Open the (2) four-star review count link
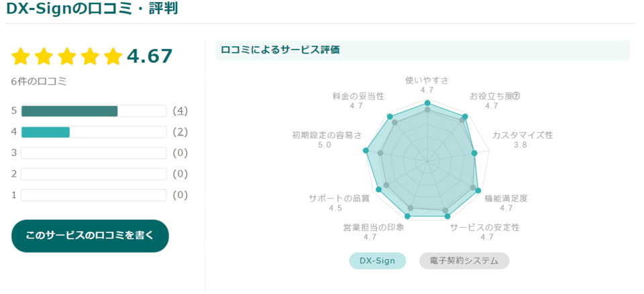This screenshot has width=644, height=294. [x=180, y=132]
